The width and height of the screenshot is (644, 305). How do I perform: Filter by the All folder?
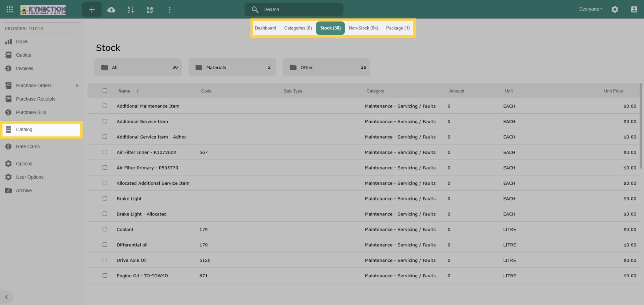[x=138, y=67]
